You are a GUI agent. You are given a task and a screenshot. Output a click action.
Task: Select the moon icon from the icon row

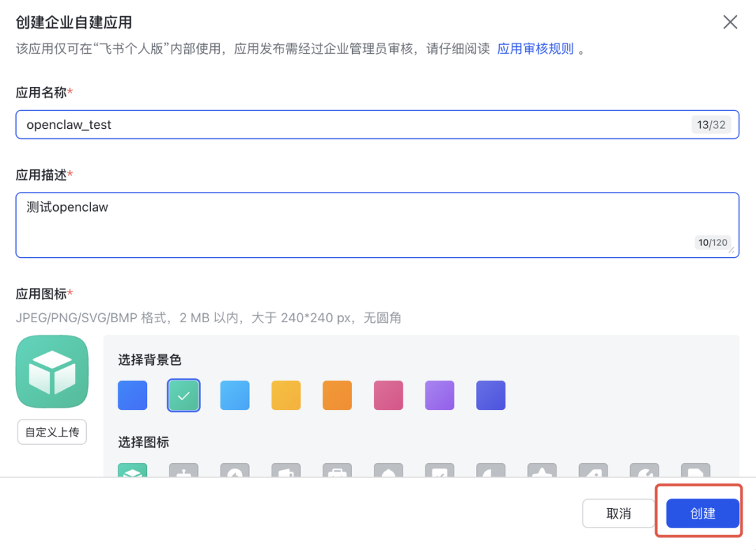click(491, 472)
